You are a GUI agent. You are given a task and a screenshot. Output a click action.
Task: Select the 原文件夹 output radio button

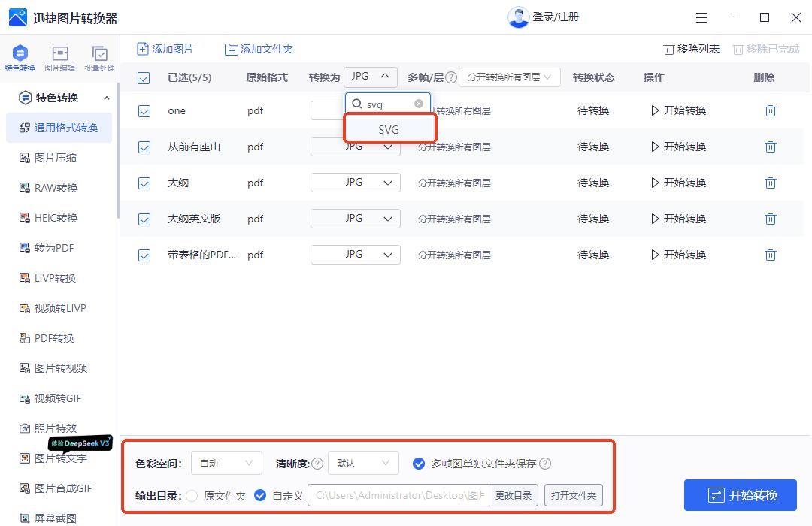click(x=192, y=496)
